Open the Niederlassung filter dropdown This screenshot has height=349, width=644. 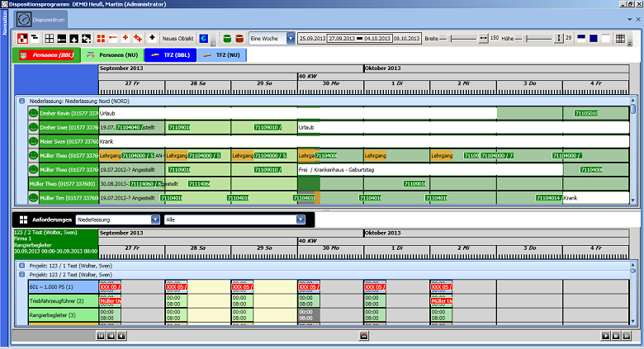(x=155, y=219)
